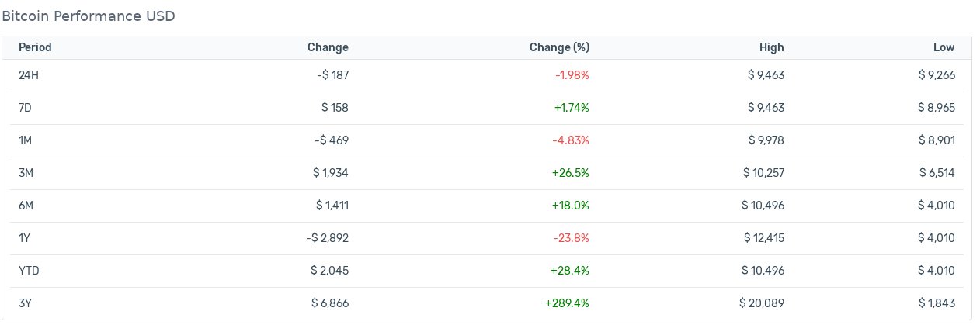Click the $ 1,843 low value
Image resolution: width=980 pixels, height=332 pixels.
[x=936, y=303]
